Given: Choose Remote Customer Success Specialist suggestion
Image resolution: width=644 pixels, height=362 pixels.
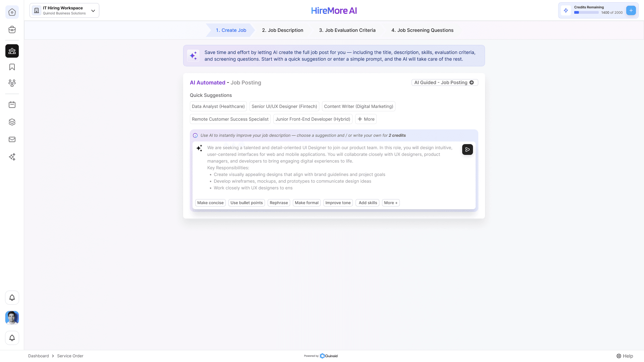Looking at the screenshot, I should [230, 119].
